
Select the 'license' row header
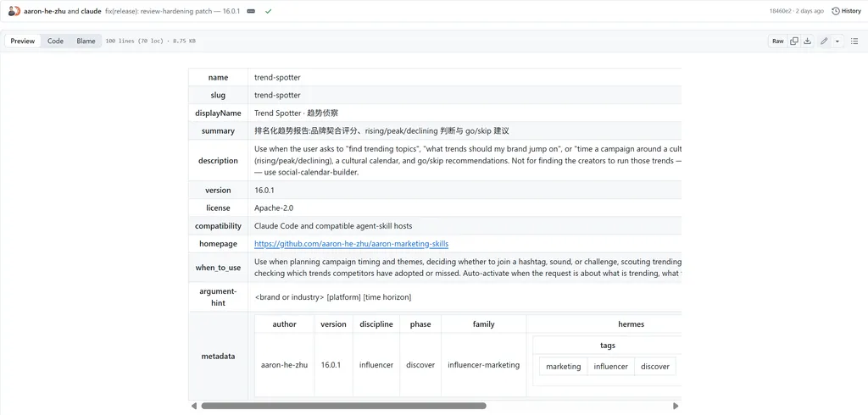point(218,208)
